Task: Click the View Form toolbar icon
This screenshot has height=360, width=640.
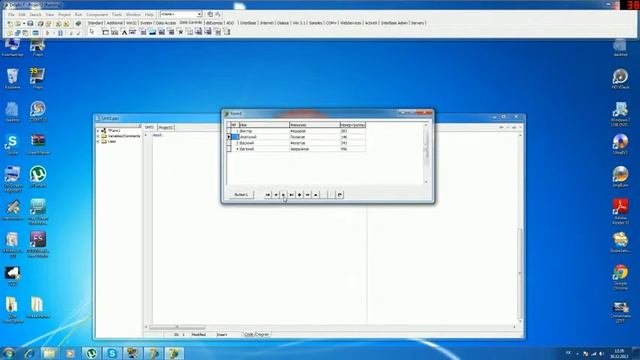Action: click(x=18, y=33)
